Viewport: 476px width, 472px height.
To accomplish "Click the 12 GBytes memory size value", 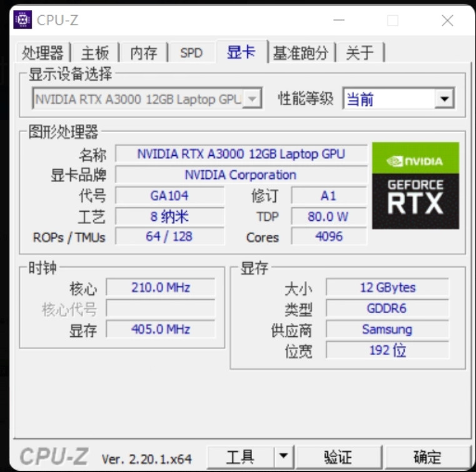I will point(387,287).
